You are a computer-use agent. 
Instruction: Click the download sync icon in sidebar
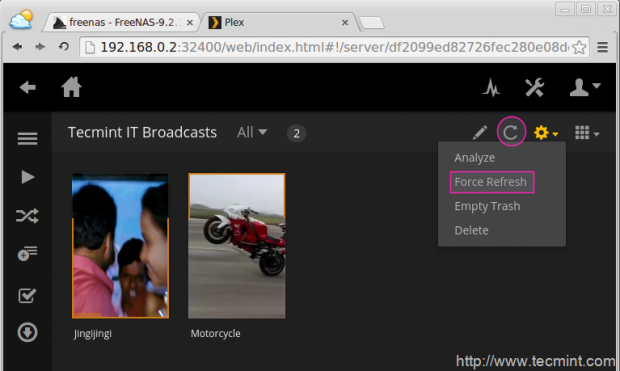click(27, 332)
